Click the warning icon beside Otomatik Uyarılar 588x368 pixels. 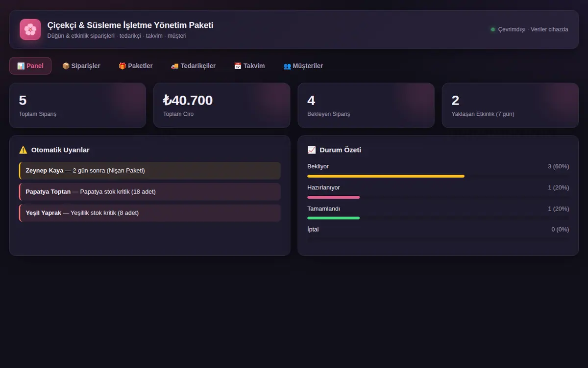click(23, 150)
